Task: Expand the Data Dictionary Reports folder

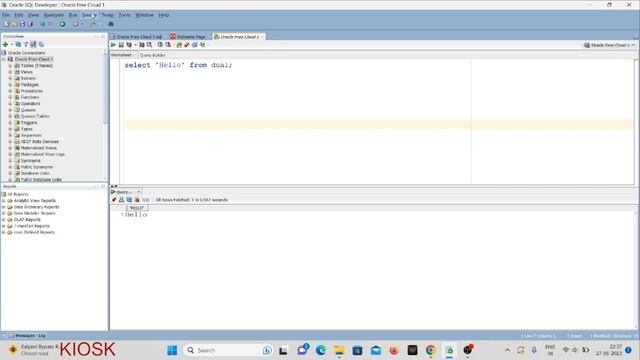Action: [4, 207]
